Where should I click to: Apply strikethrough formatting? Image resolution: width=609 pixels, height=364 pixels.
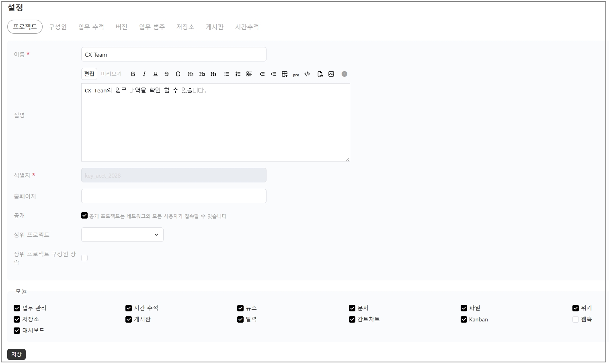coord(167,74)
